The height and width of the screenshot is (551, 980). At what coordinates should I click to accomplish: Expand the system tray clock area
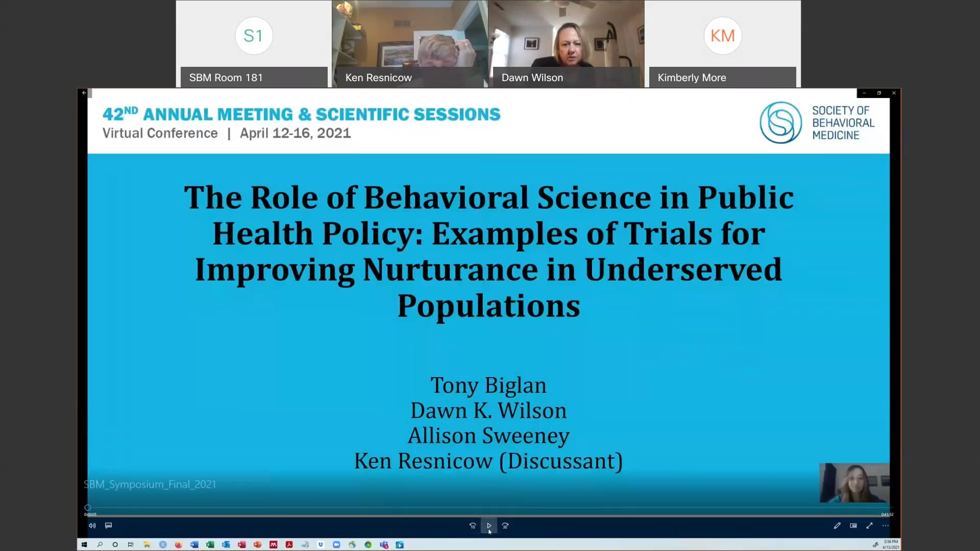890,544
